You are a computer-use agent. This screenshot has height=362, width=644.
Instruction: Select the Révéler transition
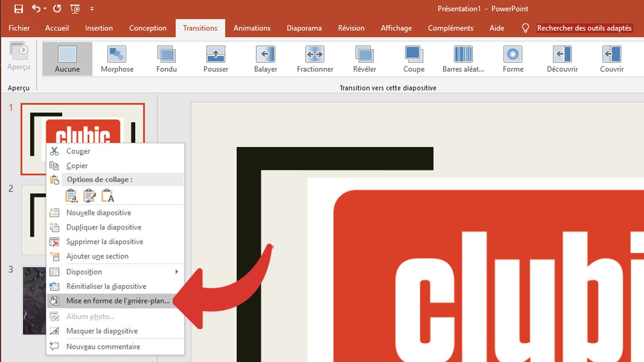click(364, 58)
